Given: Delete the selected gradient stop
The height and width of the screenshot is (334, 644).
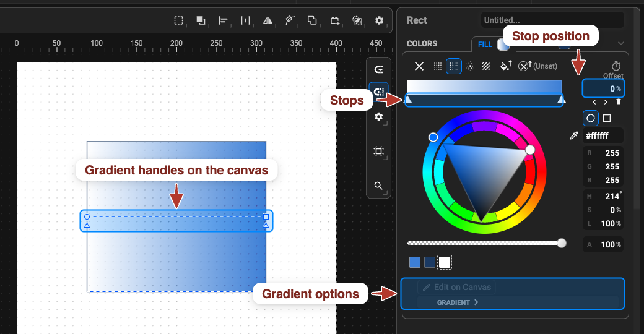Looking at the screenshot, I should (x=619, y=102).
